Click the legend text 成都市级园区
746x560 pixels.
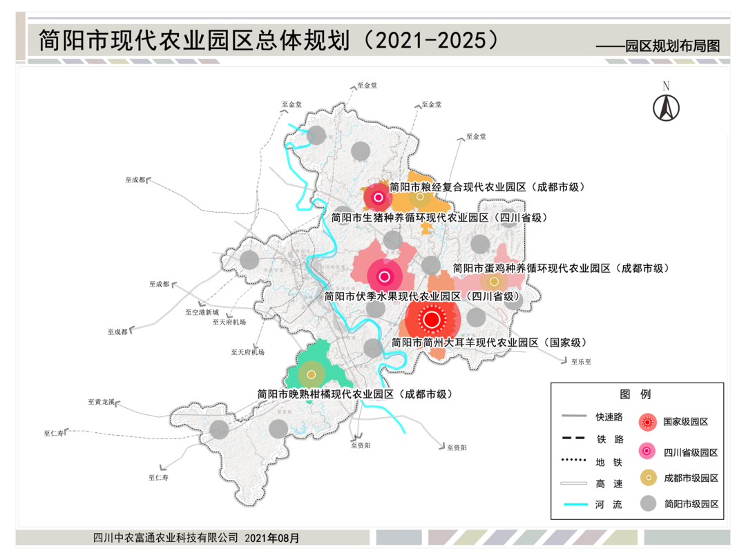pyautogui.click(x=691, y=478)
